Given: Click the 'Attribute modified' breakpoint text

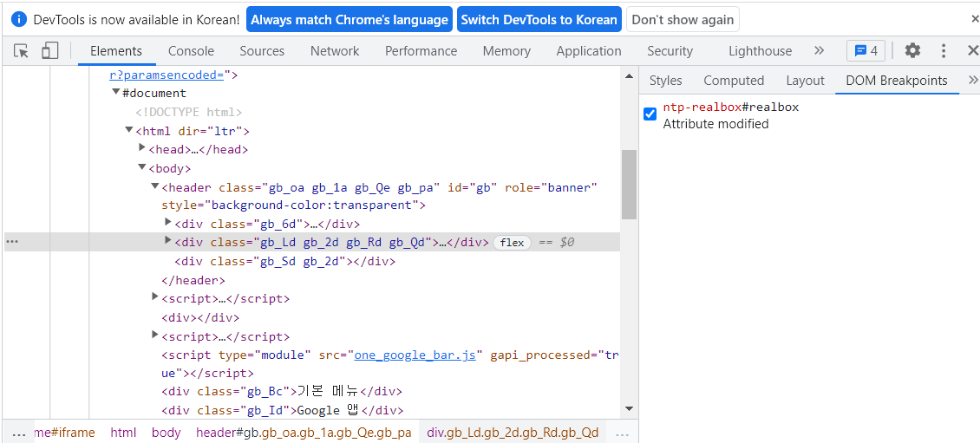Looking at the screenshot, I should 715,124.
